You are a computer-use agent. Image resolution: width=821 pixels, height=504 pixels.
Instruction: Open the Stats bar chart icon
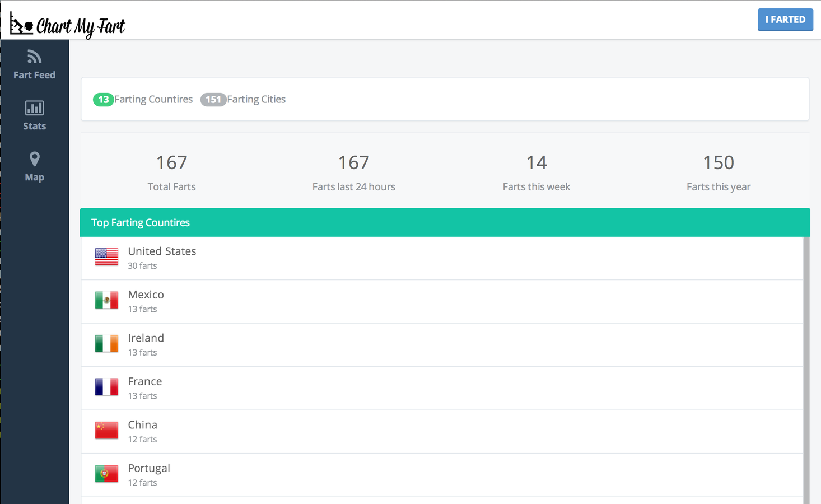34,108
